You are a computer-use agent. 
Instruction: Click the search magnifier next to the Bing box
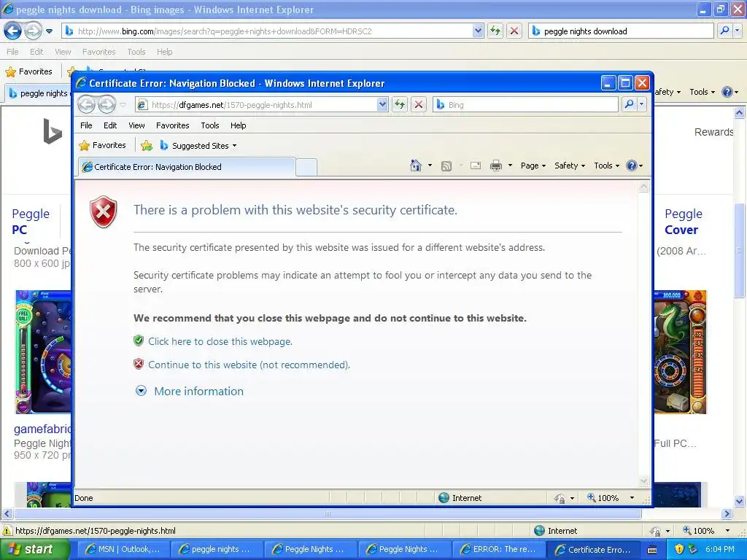pos(629,104)
